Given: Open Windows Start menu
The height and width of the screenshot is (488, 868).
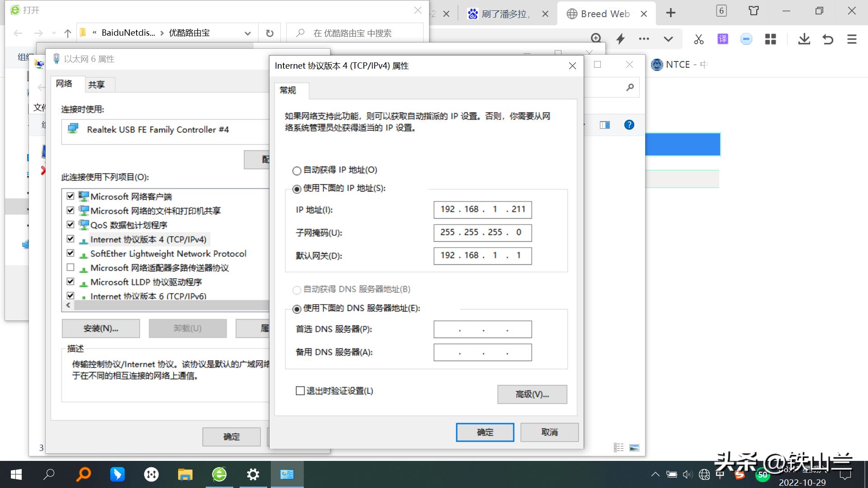Looking at the screenshot, I should (x=16, y=474).
